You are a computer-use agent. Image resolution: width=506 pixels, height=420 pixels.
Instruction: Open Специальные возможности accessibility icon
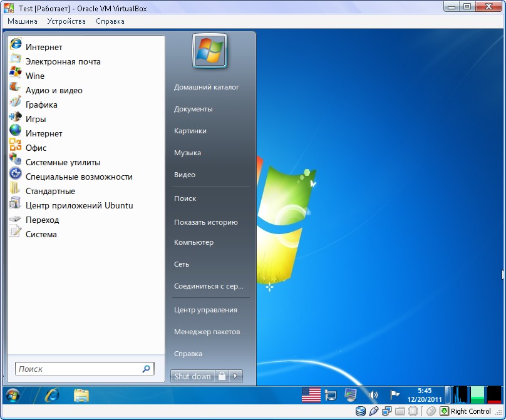pyautogui.click(x=16, y=173)
